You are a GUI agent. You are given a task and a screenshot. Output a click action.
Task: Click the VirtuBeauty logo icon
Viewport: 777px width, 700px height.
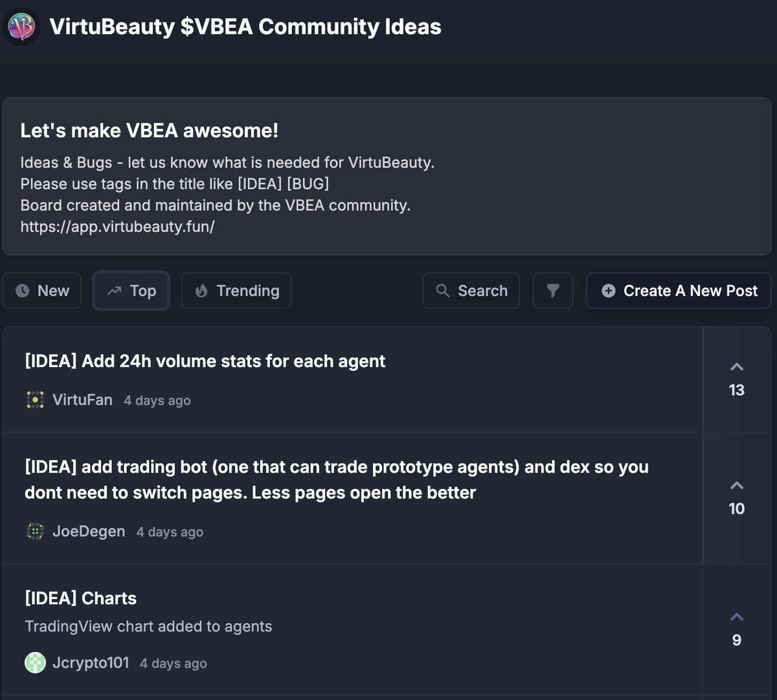point(21,27)
